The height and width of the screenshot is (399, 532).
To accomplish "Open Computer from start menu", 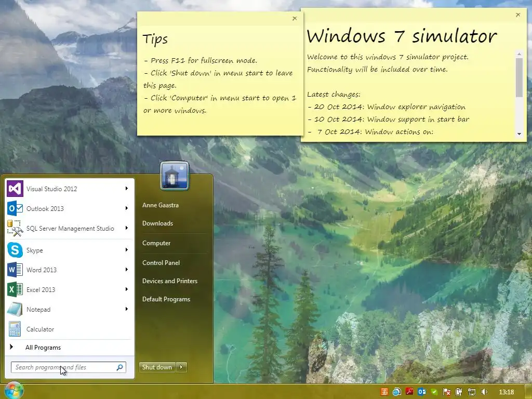I will [156, 243].
